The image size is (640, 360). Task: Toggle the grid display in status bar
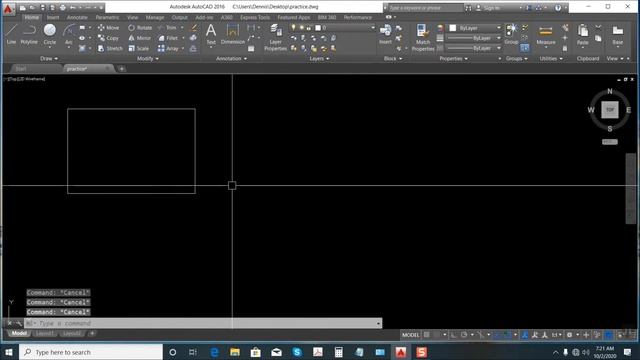427,335
